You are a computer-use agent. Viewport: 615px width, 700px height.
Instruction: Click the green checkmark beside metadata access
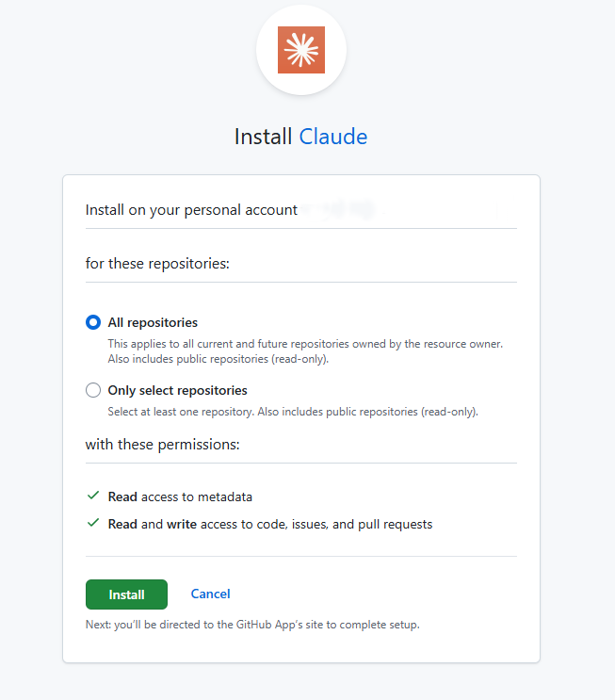[93, 496]
